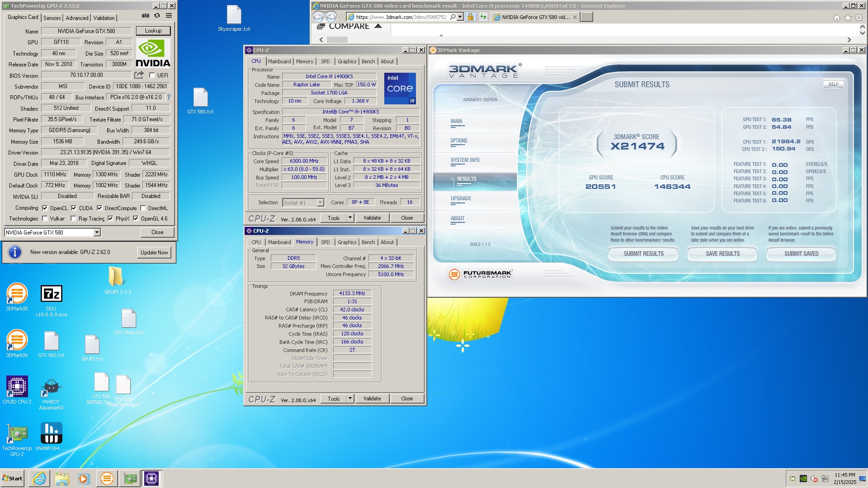Click the BIOS version share/export icon

point(139,75)
